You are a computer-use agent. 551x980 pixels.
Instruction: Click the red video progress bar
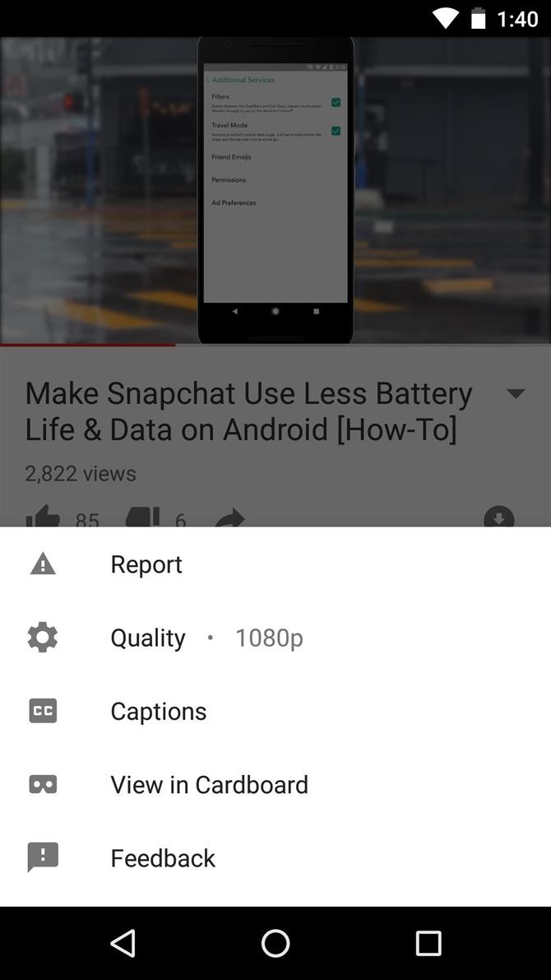tap(87, 345)
